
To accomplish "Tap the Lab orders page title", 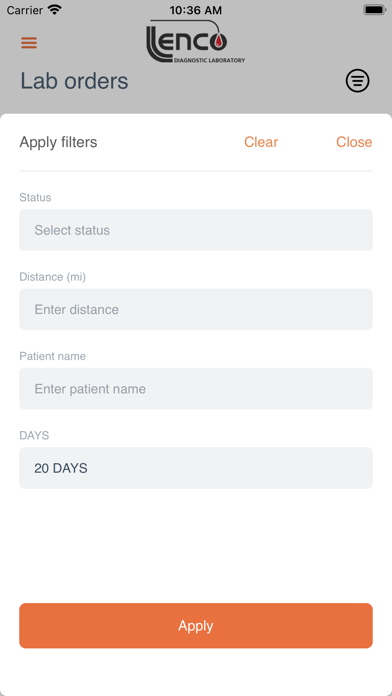I will [x=74, y=81].
